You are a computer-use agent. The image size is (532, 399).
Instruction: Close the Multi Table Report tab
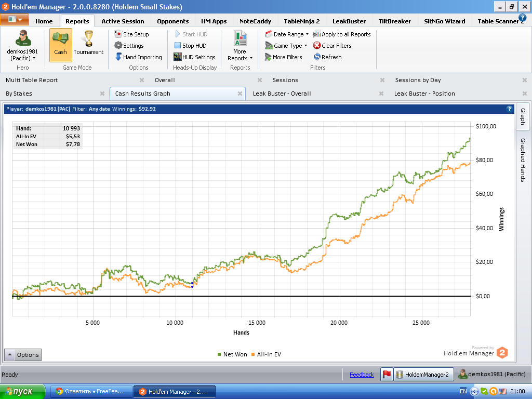142,80
